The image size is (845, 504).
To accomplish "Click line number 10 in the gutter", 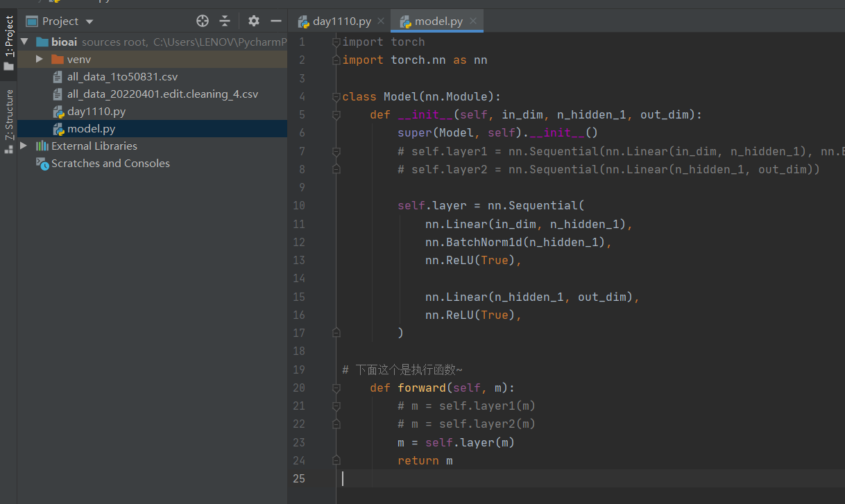I will (299, 205).
